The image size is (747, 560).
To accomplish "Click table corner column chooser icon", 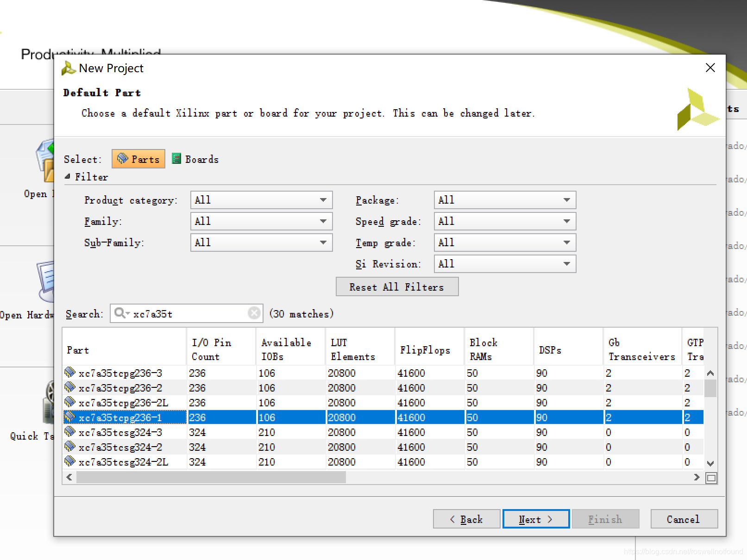I will pos(711,478).
